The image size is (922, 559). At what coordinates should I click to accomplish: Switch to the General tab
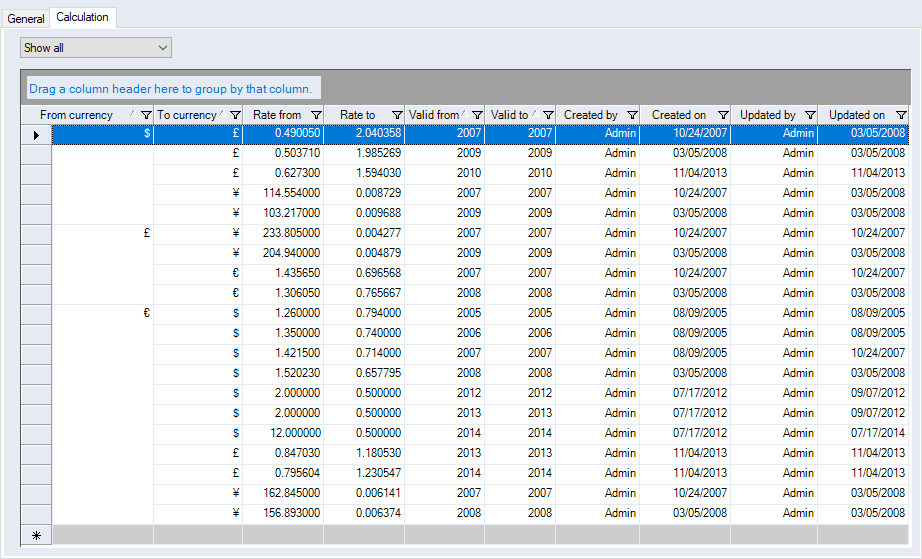click(x=26, y=18)
